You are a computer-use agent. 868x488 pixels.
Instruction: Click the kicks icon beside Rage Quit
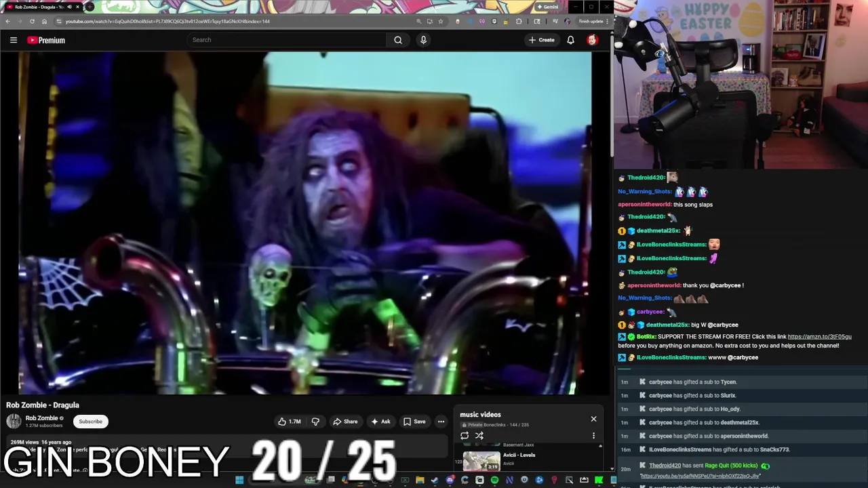(765, 466)
